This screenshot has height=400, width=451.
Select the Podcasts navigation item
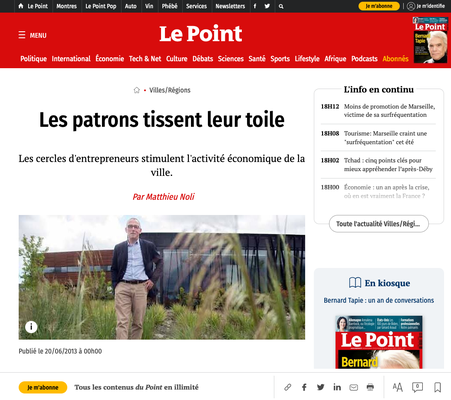coord(364,59)
